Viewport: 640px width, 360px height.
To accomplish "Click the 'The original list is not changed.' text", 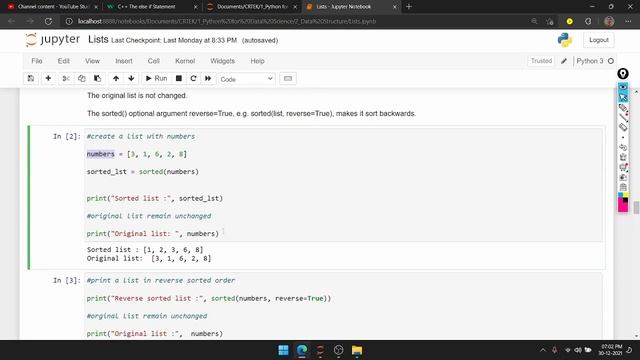I will 137,96.
